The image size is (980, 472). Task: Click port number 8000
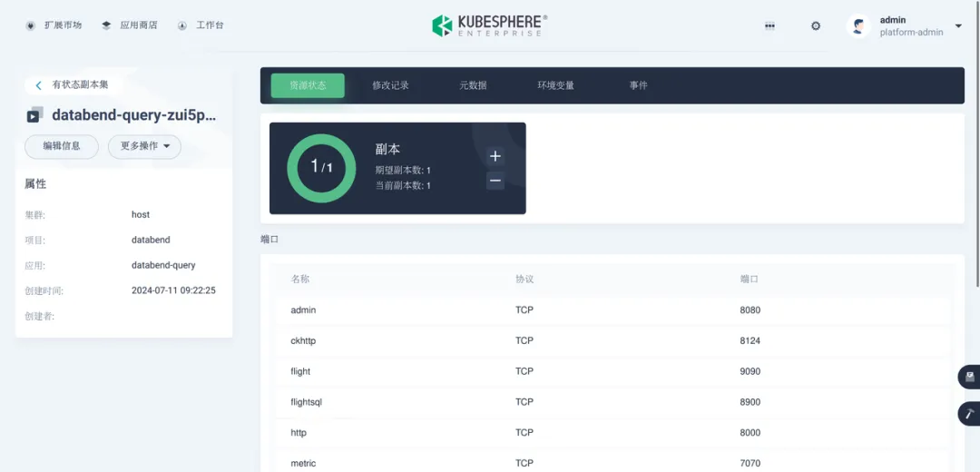750,433
